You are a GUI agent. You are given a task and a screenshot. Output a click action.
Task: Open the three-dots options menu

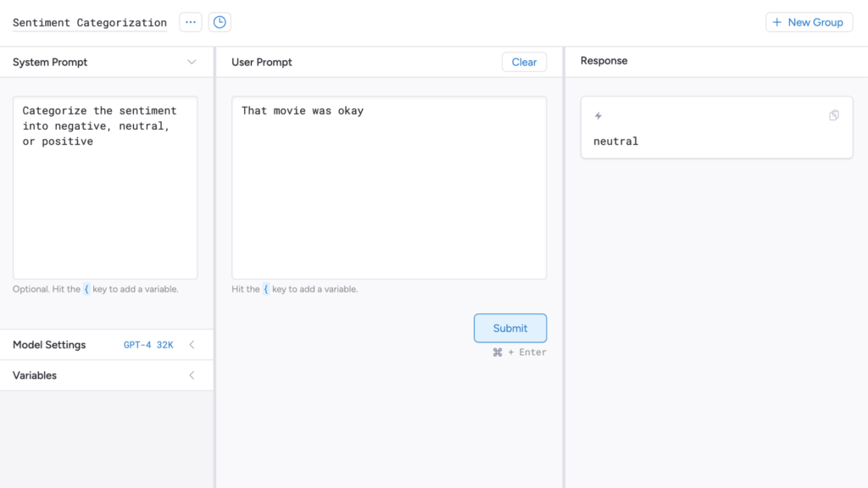[191, 22]
